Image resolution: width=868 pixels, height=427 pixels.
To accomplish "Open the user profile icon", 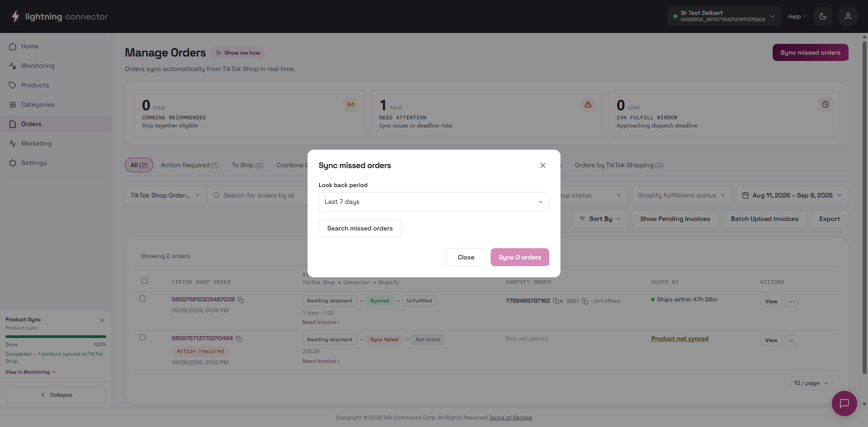I will (848, 16).
